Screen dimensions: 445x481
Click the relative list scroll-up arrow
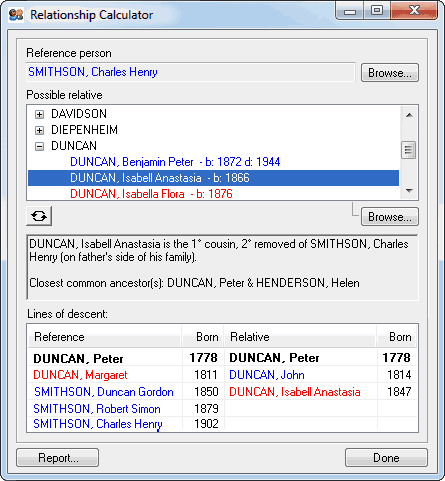409,115
